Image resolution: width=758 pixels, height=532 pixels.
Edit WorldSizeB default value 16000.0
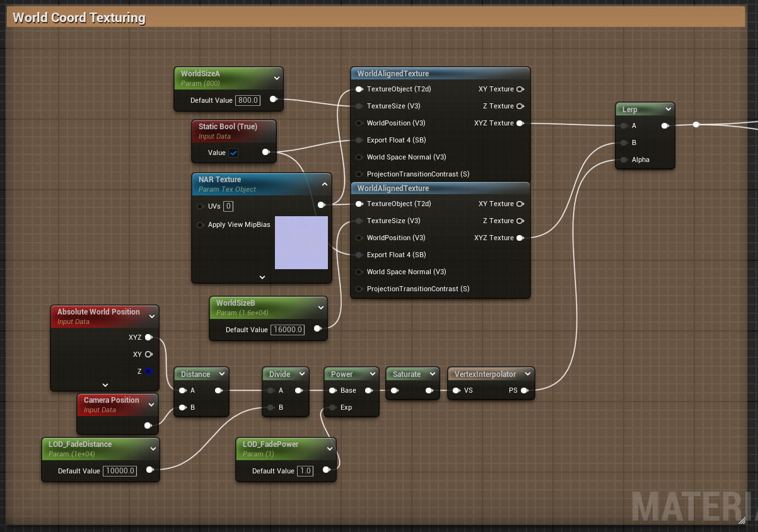(x=288, y=330)
